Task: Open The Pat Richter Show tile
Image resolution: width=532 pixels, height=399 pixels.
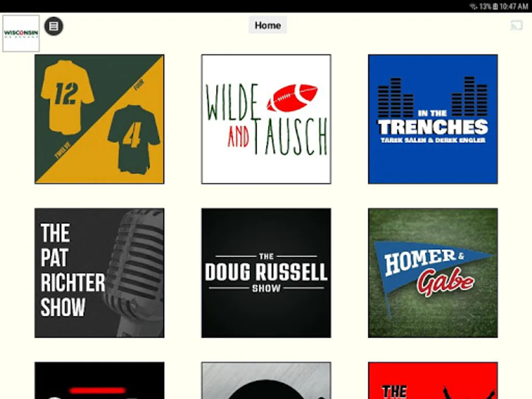Action: click(99, 273)
